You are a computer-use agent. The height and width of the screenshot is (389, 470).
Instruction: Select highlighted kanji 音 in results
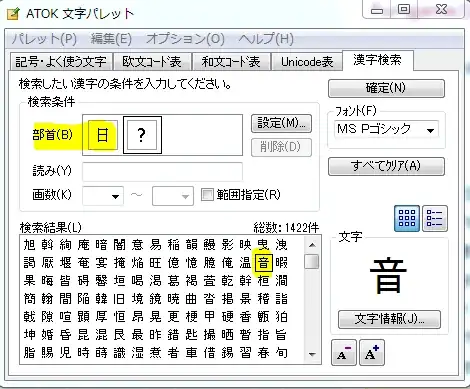point(264,263)
